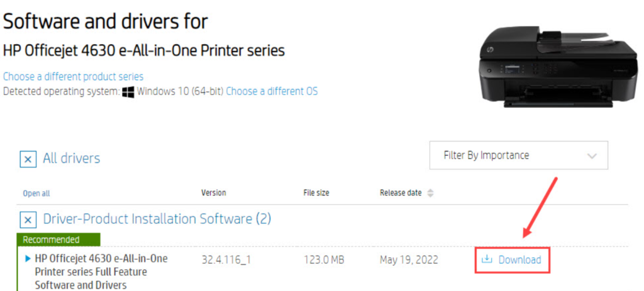The height and width of the screenshot is (291, 644).
Task: Click the Open all link
Action: coord(36,193)
